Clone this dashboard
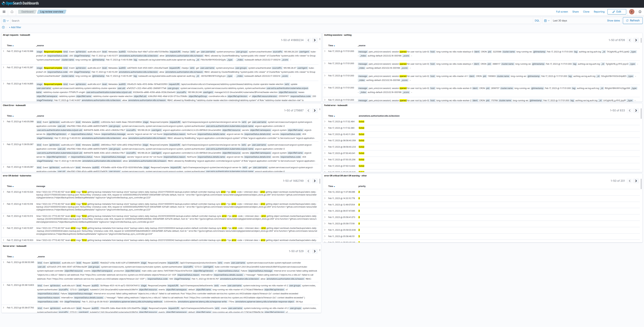 coord(586,12)
